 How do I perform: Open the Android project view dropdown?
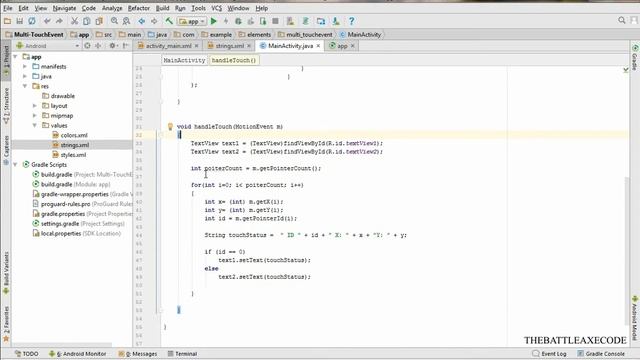point(47,46)
